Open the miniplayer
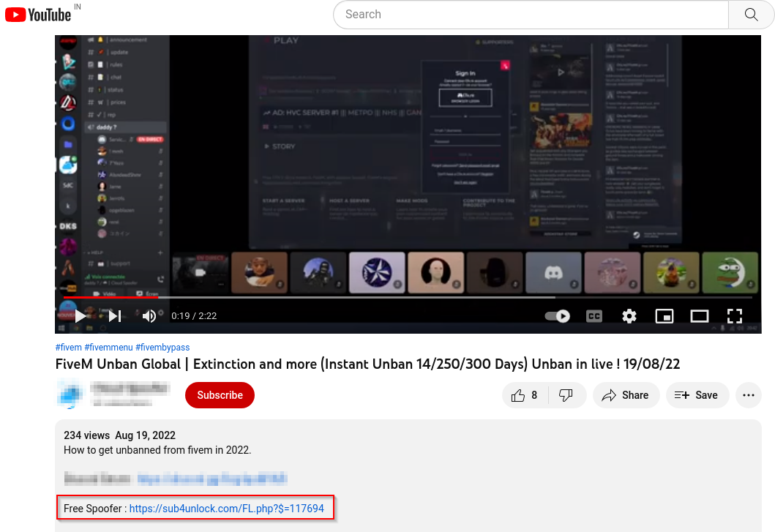The height and width of the screenshot is (532, 775). [x=664, y=315]
